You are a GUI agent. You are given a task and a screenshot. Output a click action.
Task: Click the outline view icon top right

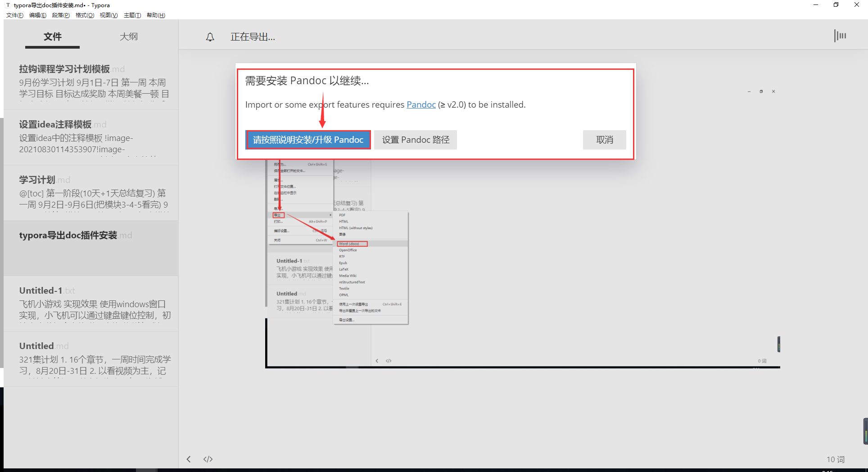840,36
